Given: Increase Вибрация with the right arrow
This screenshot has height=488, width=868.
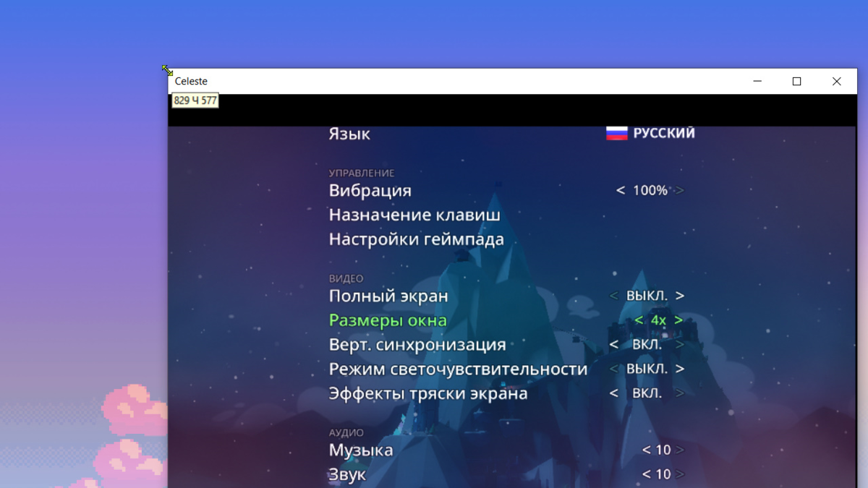Looking at the screenshot, I should coord(679,190).
